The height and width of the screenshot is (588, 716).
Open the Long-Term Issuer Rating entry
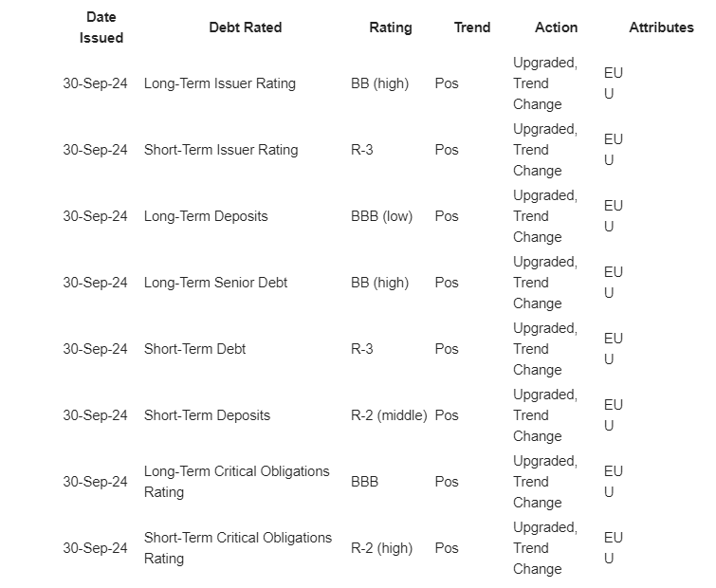coord(220,83)
